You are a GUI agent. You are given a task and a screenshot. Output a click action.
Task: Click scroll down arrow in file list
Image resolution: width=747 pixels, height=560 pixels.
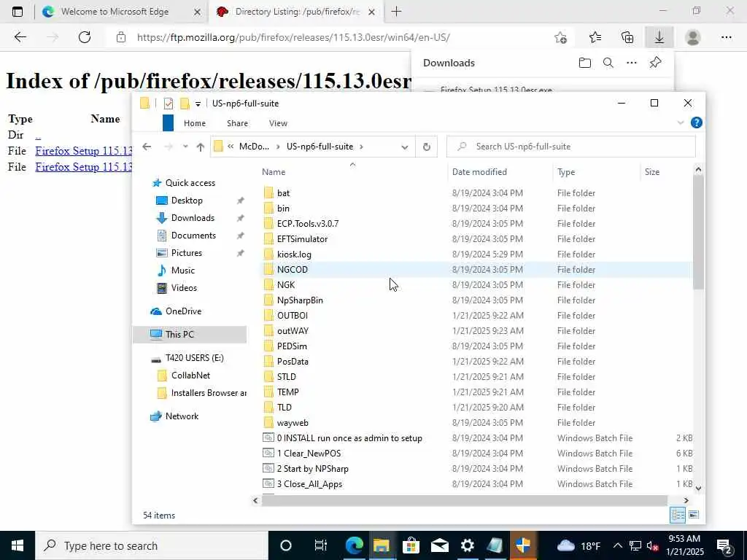pos(698,488)
